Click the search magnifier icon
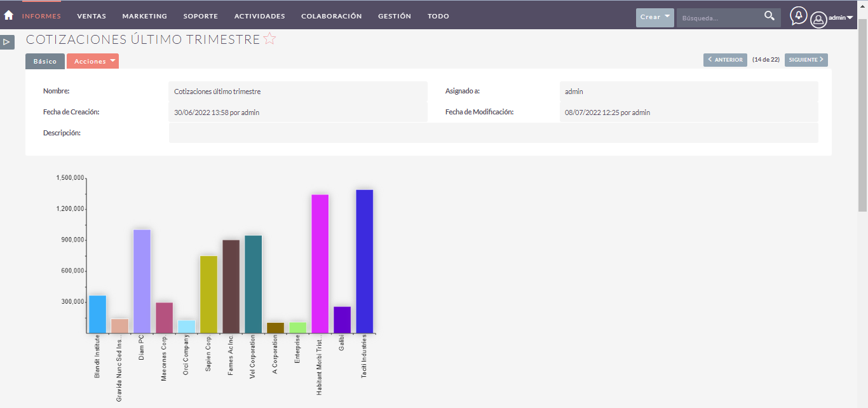Image resolution: width=868 pixels, height=408 pixels. pos(769,17)
